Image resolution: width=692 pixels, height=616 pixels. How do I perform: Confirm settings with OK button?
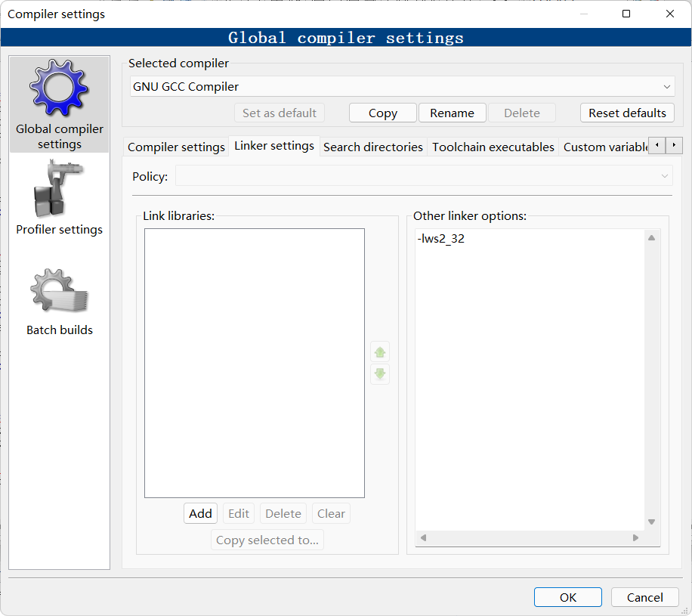pyautogui.click(x=567, y=597)
